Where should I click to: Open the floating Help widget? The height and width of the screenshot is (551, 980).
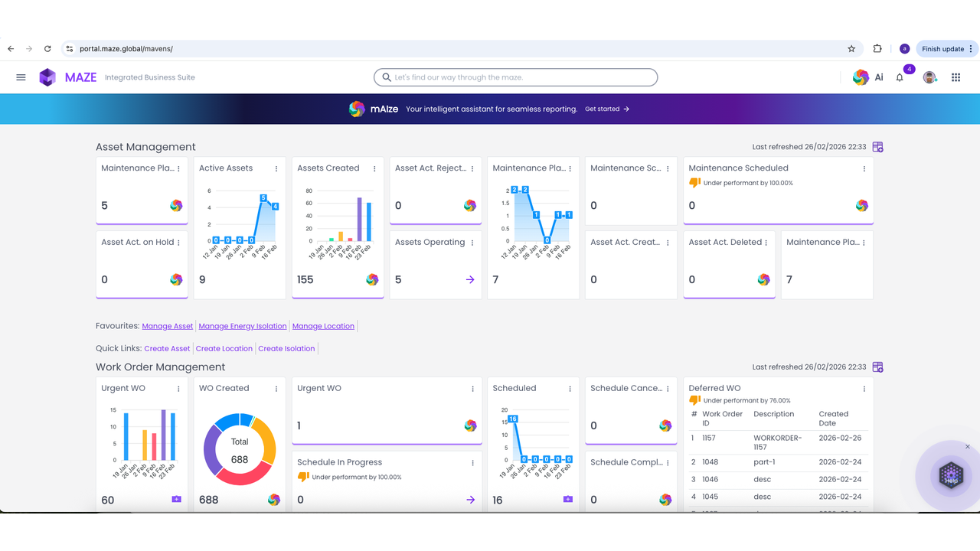[x=951, y=476]
